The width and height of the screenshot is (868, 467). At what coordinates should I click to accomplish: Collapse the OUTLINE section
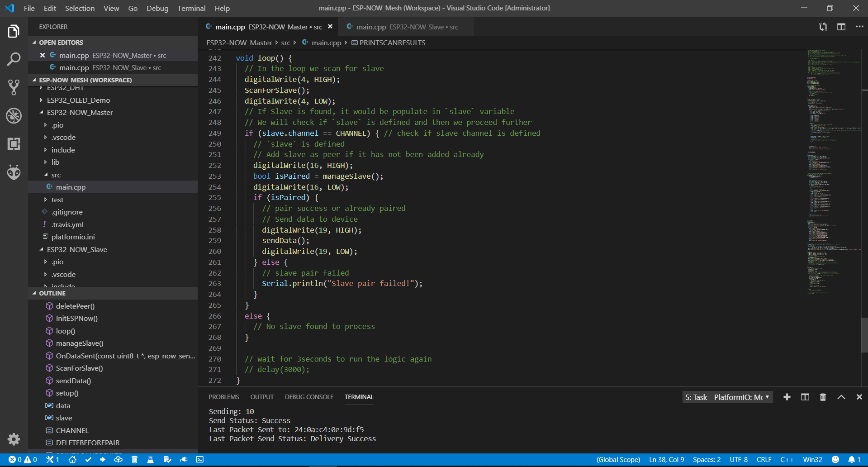pos(52,293)
